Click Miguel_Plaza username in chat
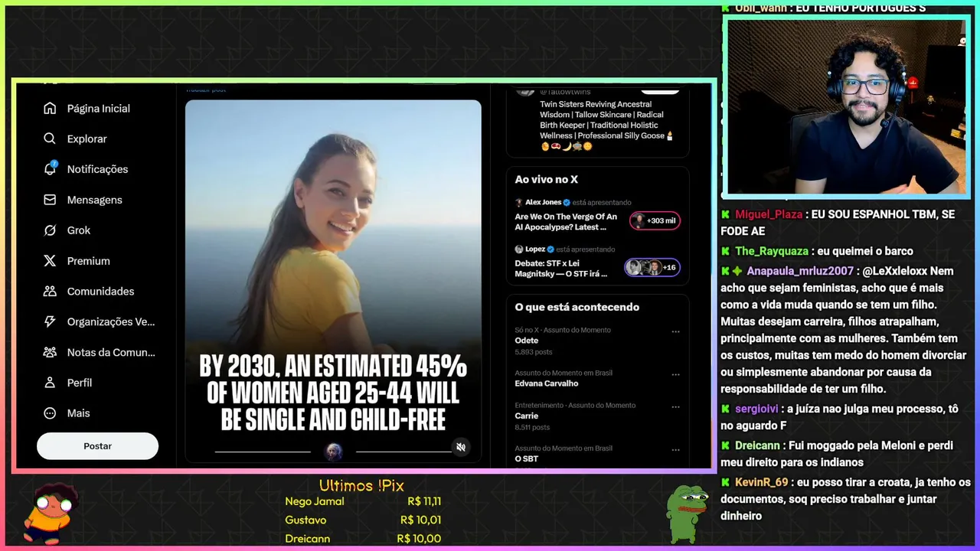The image size is (980, 551). tap(769, 214)
